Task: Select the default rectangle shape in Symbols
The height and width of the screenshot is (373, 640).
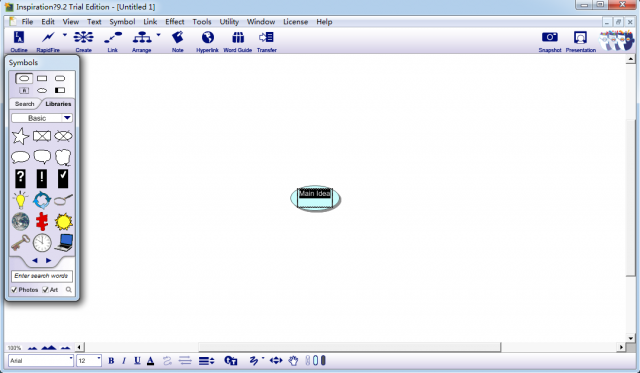Action: 42,78
